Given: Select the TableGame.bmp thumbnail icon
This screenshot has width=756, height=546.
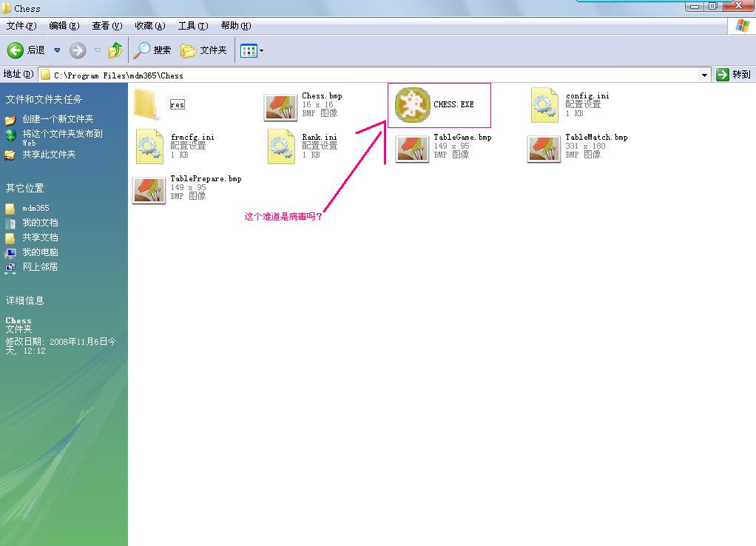Looking at the screenshot, I should point(412,149).
